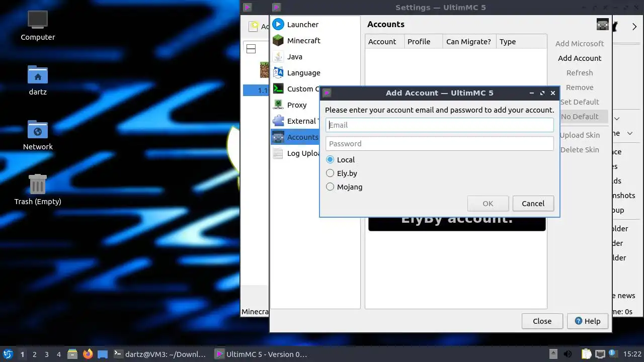Switch to UltimMC 5 window in the taskbar
Viewport: 644px width, 362px height.
point(261,354)
